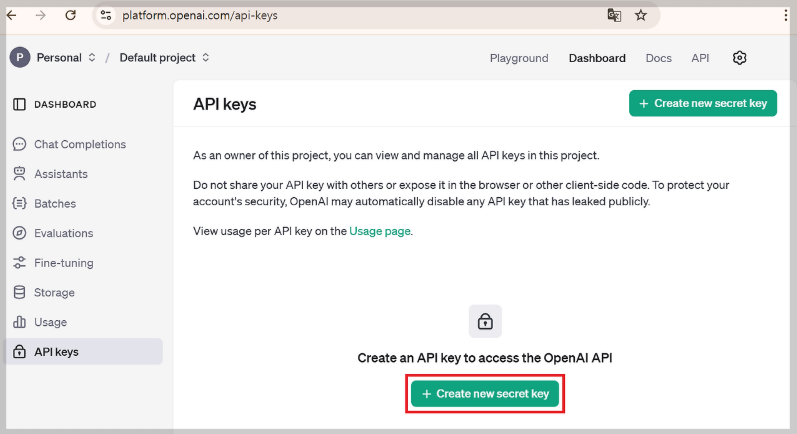Screen dimensions: 797x434
Task: Open the Playground tab
Action: tap(519, 58)
